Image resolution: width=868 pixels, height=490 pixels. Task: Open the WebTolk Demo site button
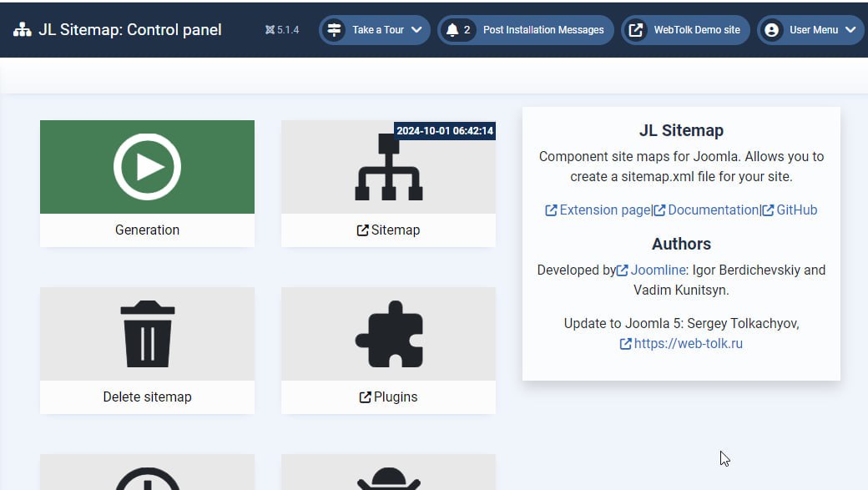(x=685, y=30)
